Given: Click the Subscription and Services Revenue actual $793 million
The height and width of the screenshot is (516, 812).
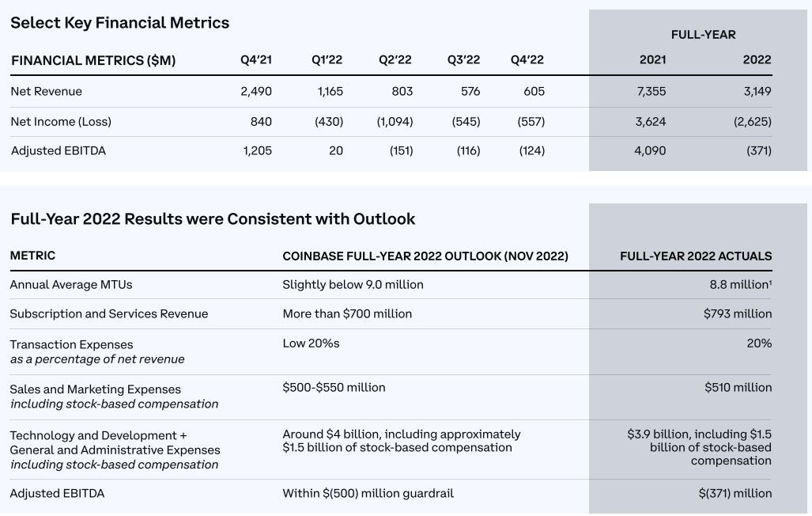Looking at the screenshot, I should point(737,314).
